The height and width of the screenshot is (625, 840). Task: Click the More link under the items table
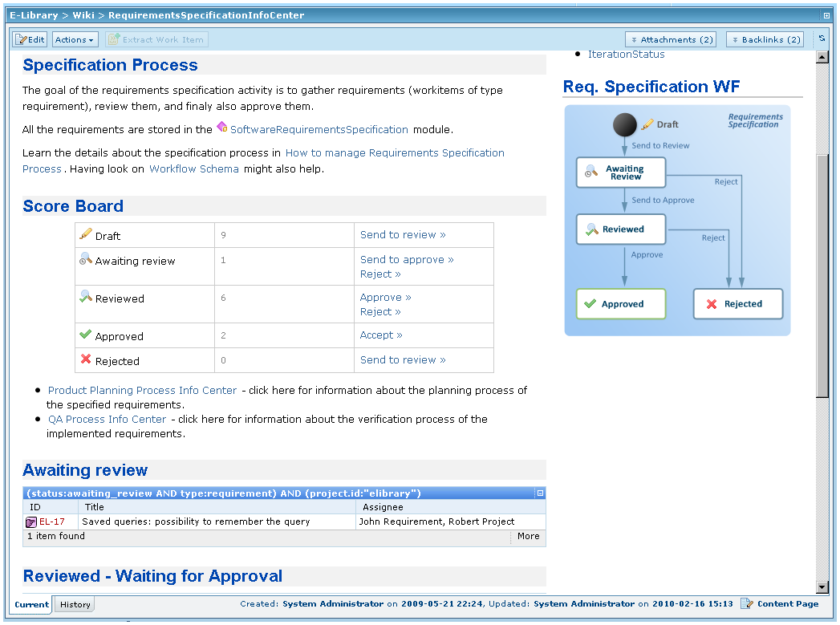(527, 536)
